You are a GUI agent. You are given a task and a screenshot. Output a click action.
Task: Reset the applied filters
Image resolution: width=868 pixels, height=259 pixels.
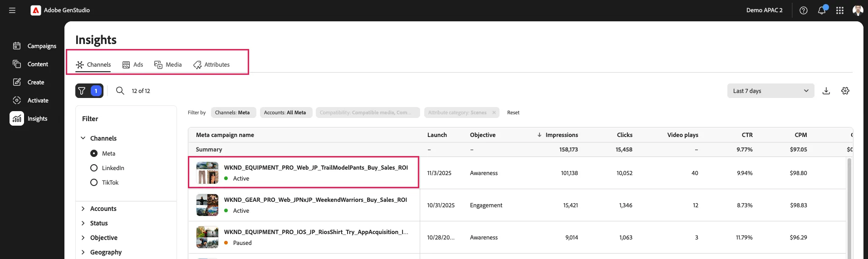click(x=513, y=112)
